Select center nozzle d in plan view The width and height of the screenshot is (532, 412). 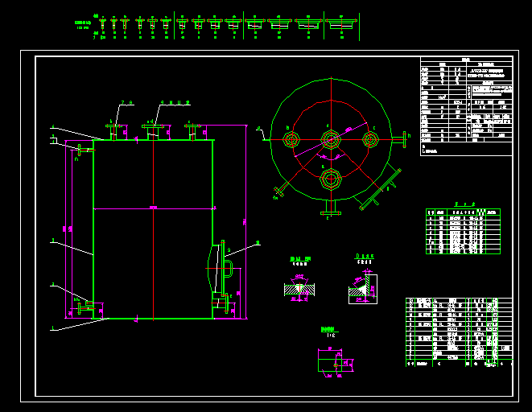[x=331, y=140]
